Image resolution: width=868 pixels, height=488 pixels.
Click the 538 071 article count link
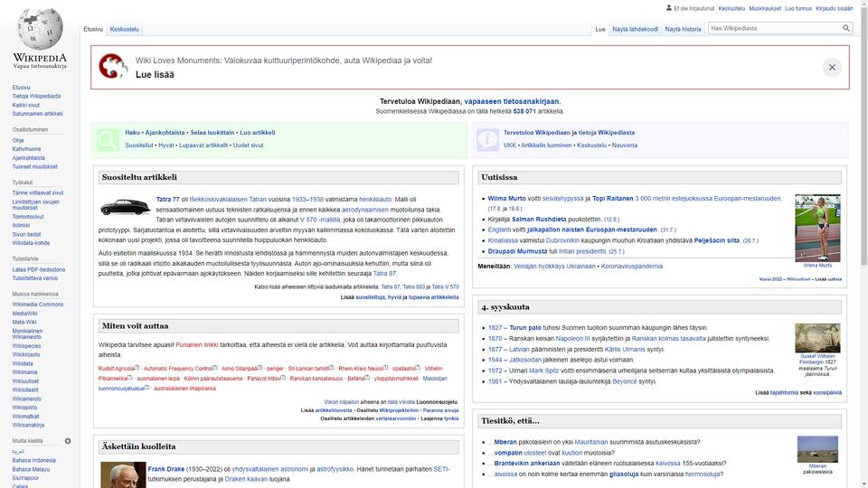pyautogui.click(x=524, y=111)
